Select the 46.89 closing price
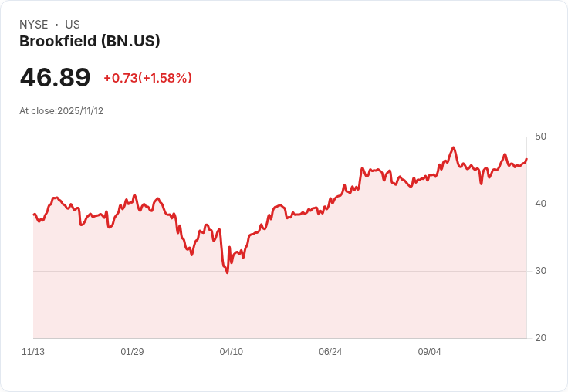The width and height of the screenshot is (568, 392). pyautogui.click(x=55, y=77)
